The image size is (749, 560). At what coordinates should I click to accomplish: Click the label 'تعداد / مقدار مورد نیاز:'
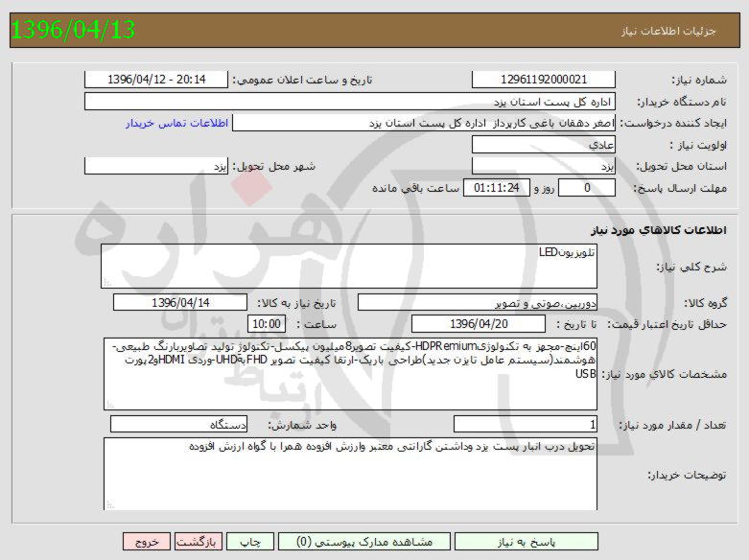click(x=672, y=425)
